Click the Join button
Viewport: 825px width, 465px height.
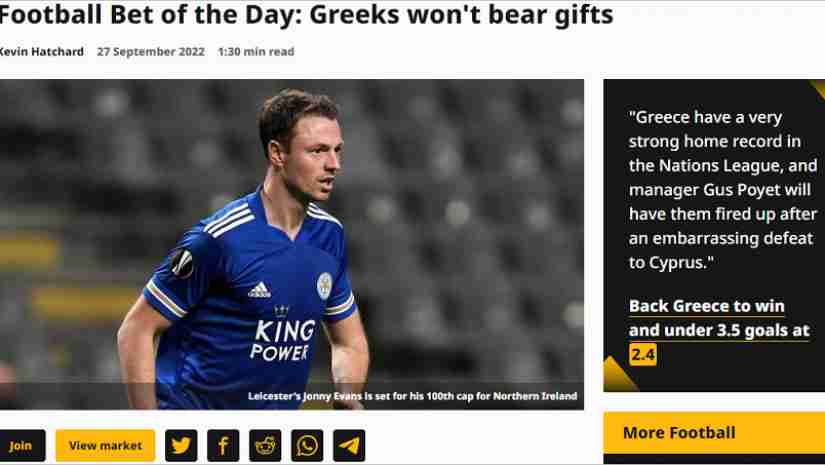pyautogui.click(x=21, y=446)
